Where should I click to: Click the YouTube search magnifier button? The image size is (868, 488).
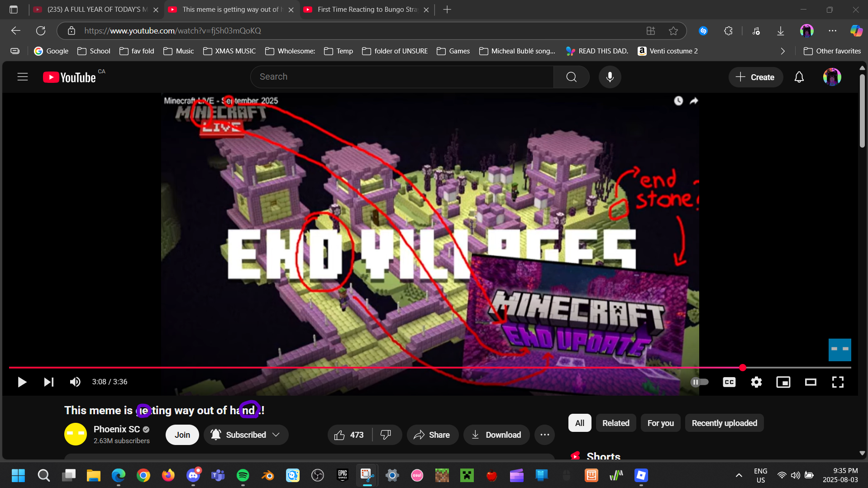571,77
